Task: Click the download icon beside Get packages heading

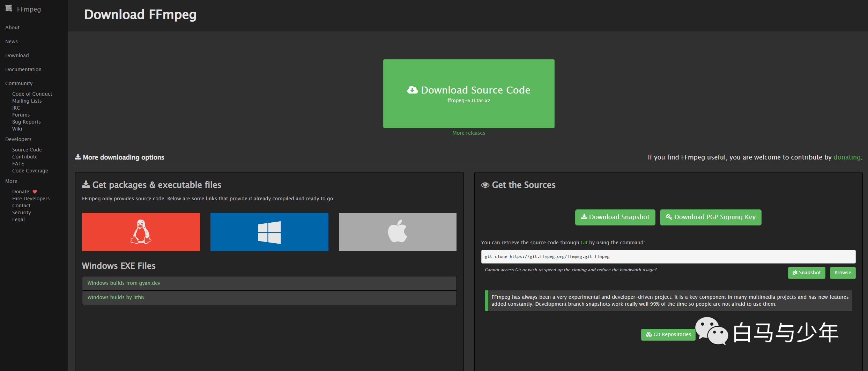Action: coord(86,184)
